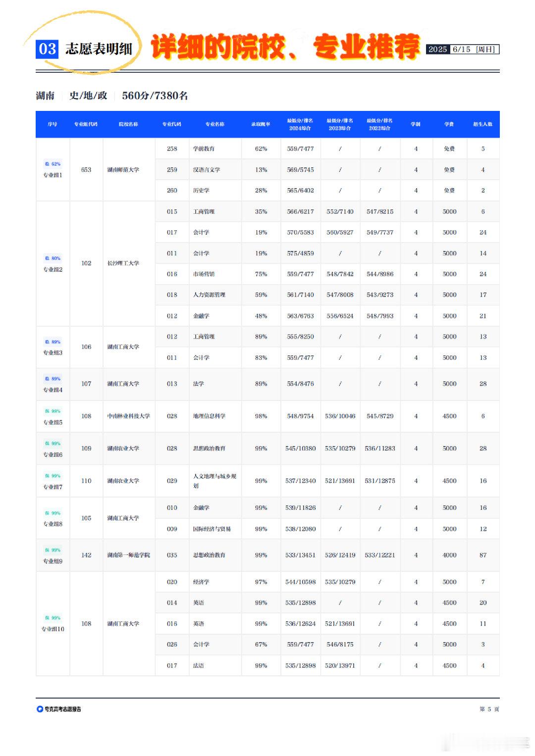Click the 548/9754 score cell
Viewport: 535px width, 756px height.
point(300,416)
